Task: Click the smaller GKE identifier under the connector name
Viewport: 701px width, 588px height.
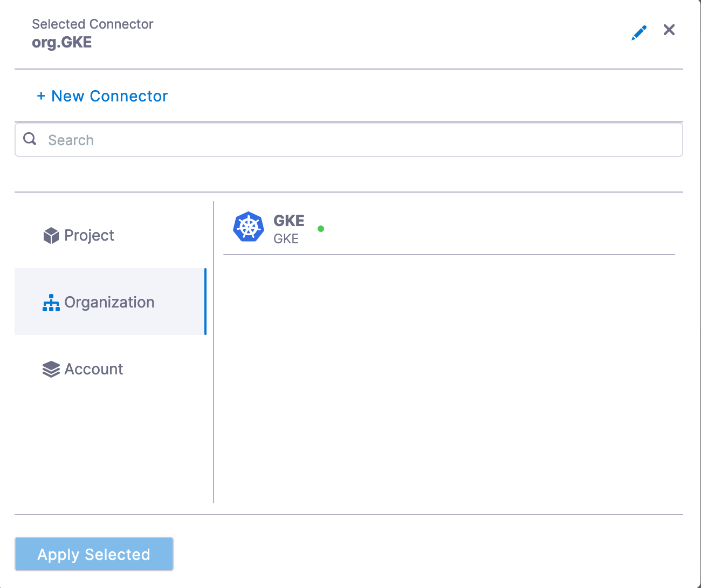Action: 286,239
